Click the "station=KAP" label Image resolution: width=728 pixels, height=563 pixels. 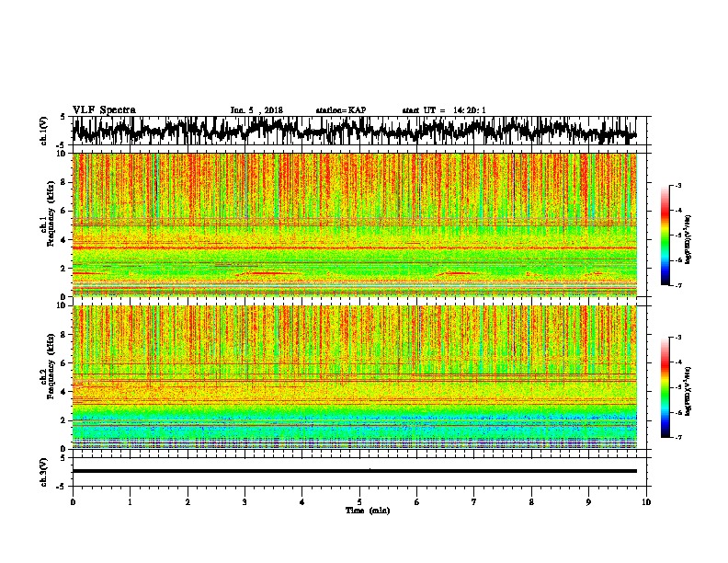point(341,110)
